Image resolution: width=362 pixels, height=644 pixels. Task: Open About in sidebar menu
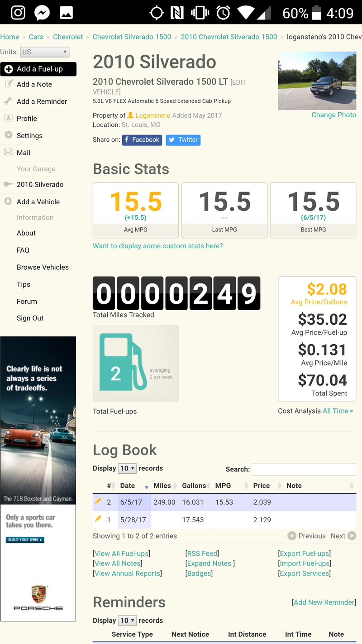click(x=26, y=233)
